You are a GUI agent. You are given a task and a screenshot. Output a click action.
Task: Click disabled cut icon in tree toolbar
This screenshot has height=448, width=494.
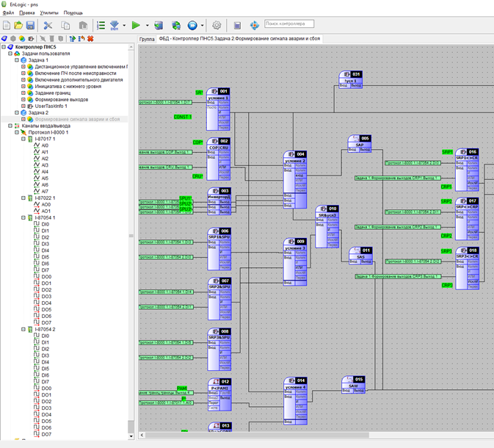point(43,38)
